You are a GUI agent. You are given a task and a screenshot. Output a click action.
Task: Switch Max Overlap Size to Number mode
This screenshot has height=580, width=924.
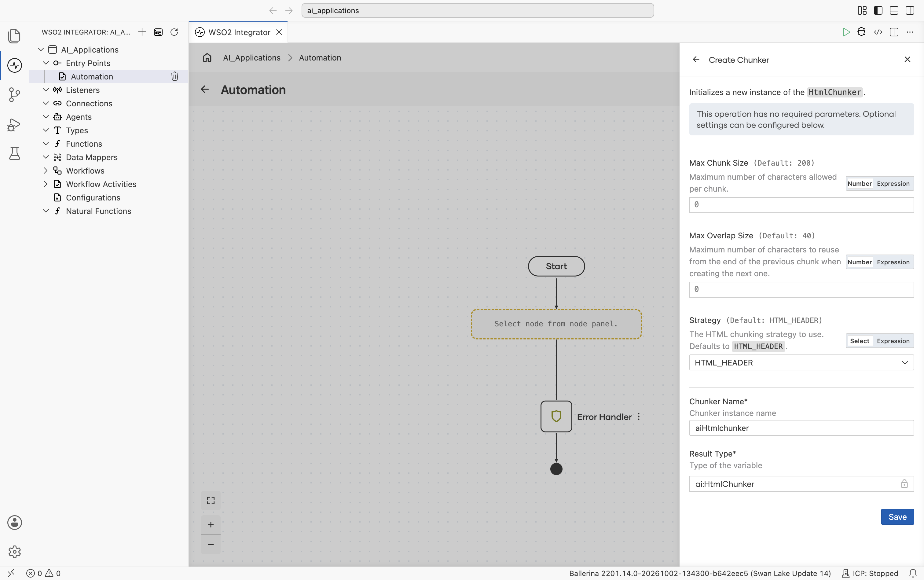[860, 262]
